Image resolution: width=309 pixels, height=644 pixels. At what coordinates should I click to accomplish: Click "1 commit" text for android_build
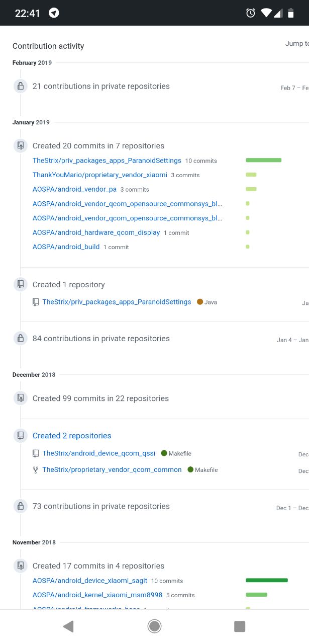click(116, 247)
